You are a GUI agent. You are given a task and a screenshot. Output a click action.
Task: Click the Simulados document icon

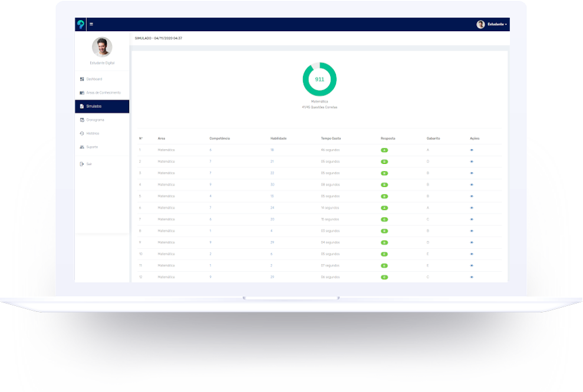click(81, 106)
